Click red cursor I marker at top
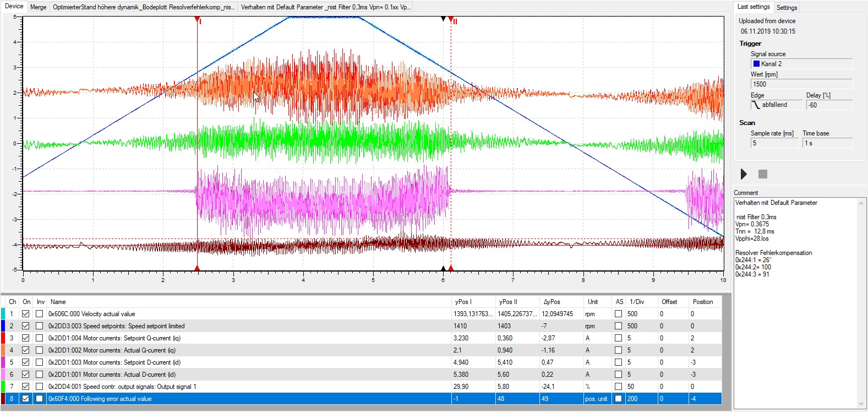Viewport: 868px width, 412px height. coord(197,19)
